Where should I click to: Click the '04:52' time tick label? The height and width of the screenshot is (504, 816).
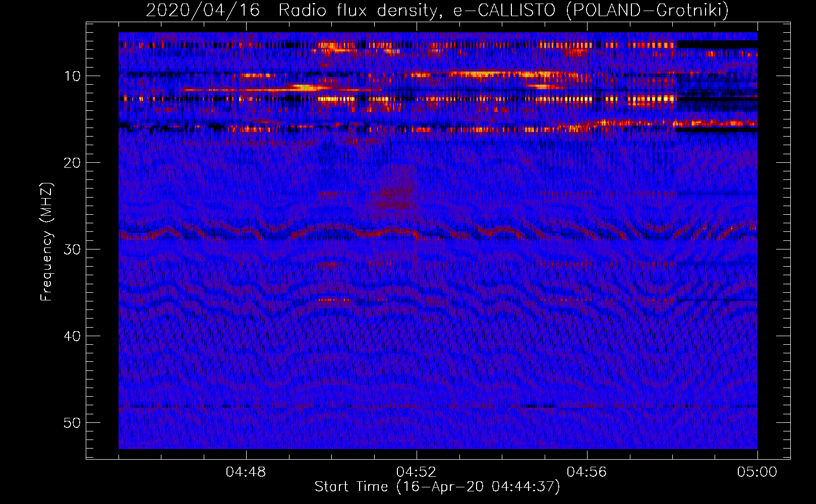coord(416,472)
